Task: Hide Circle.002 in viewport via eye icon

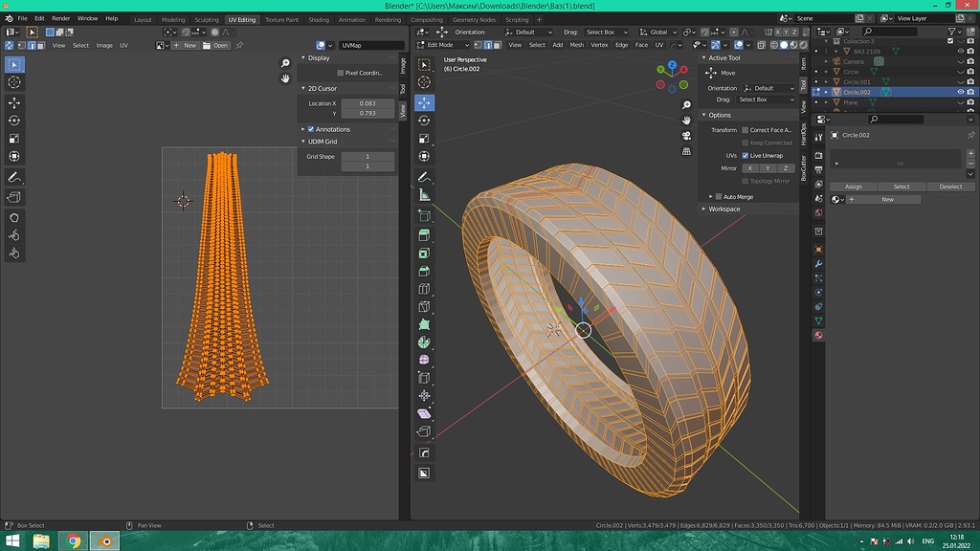Action: pyautogui.click(x=961, y=92)
